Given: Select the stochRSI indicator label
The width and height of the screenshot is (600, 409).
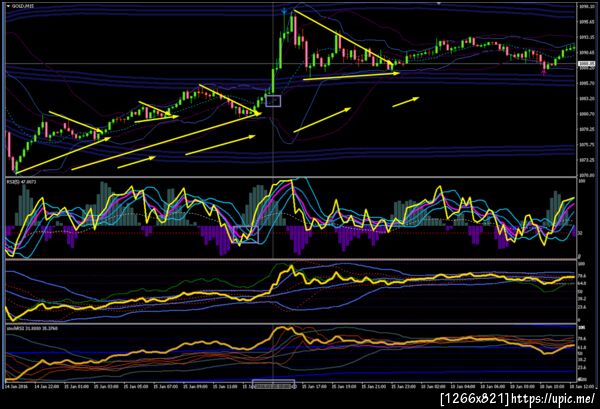Looking at the screenshot, I should (32, 328).
